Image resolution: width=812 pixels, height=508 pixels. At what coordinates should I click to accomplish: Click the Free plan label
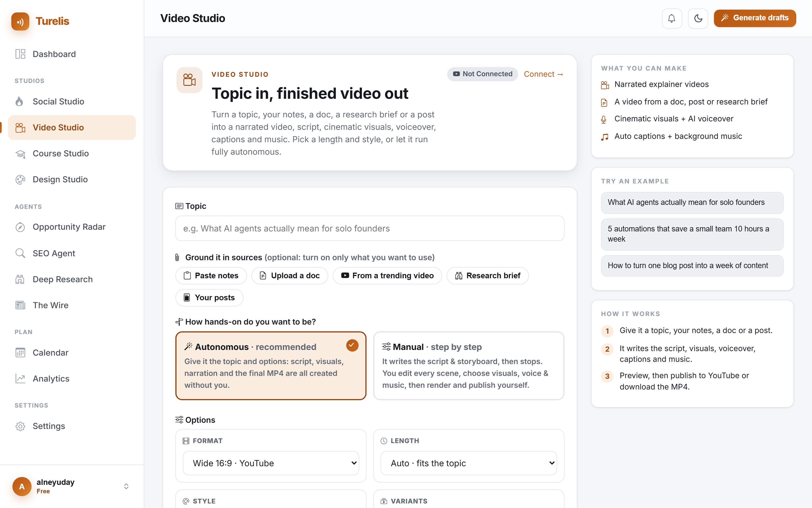43,491
